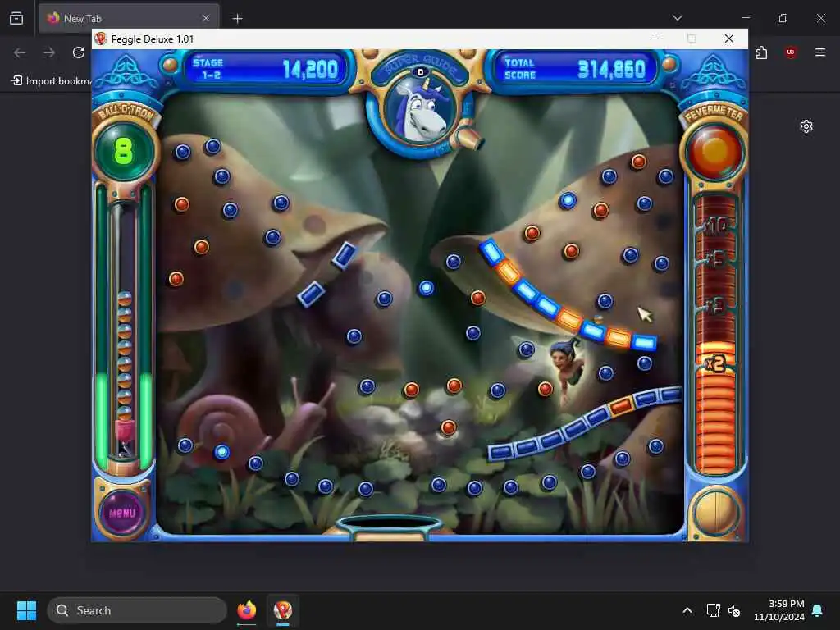Open Firefox View from the tab bar corner

pyautogui.click(x=16, y=18)
